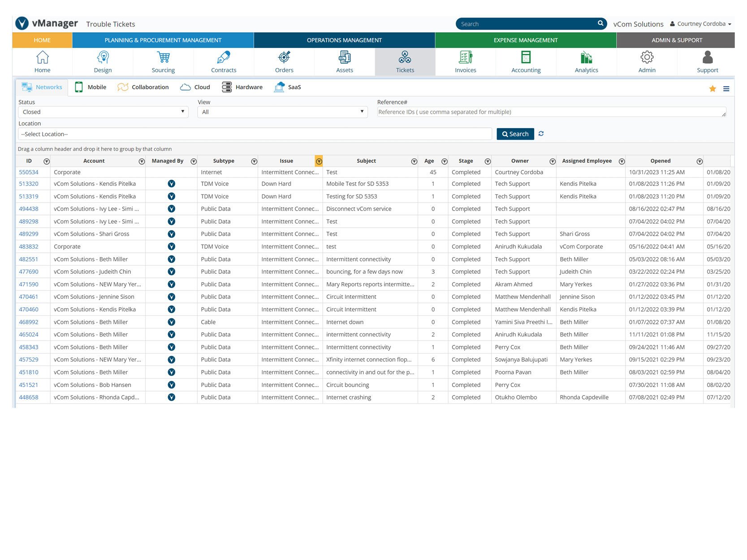Open the Status dropdown showing Closed
The height and width of the screenshot is (560, 747).
coord(103,112)
